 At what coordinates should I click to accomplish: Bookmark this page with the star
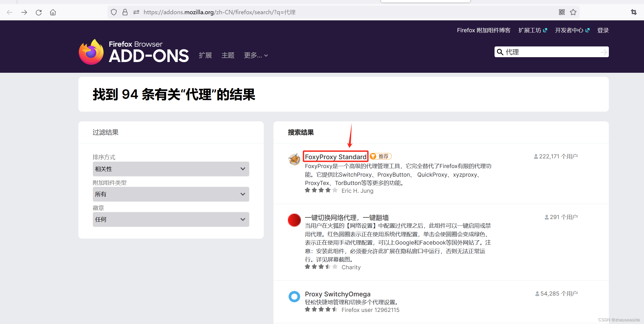tap(573, 12)
